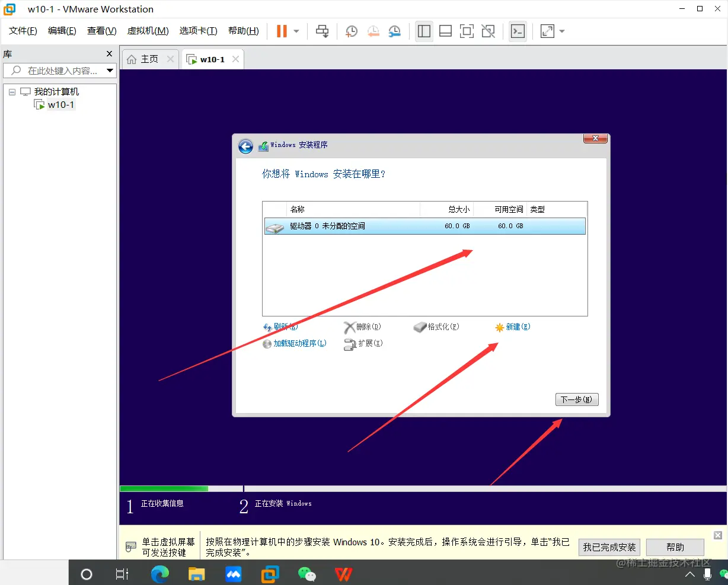Open the 文件(F) menu
Image resolution: width=728 pixels, height=585 pixels.
coord(23,31)
